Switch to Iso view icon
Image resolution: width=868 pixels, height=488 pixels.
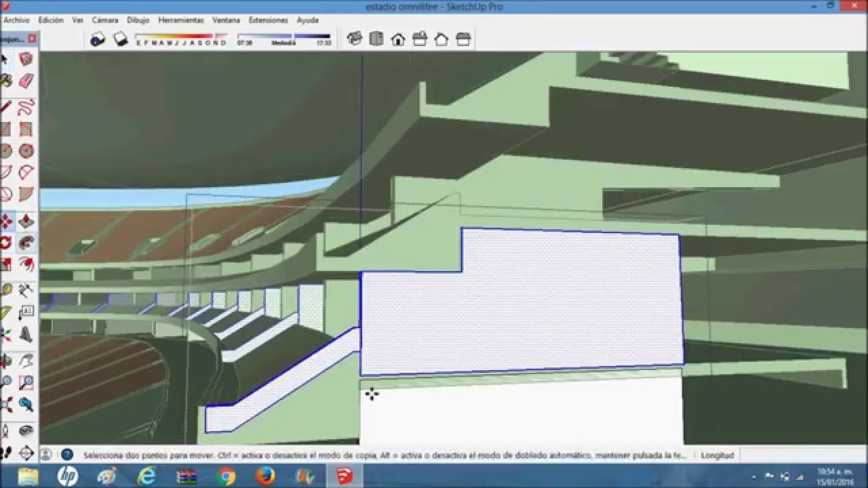[x=355, y=39]
